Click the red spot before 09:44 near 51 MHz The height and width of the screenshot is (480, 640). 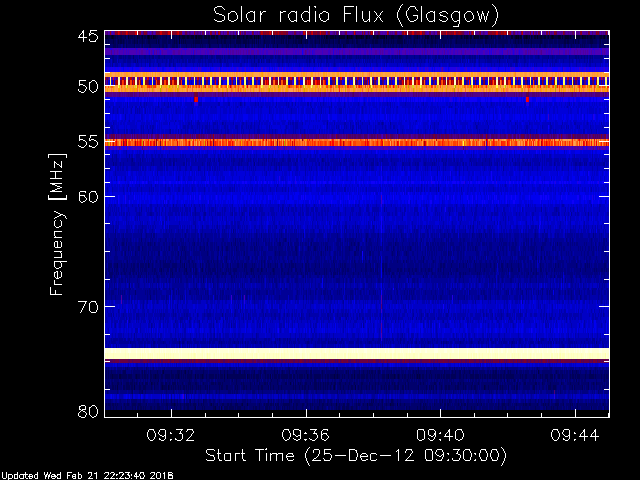tap(527, 99)
